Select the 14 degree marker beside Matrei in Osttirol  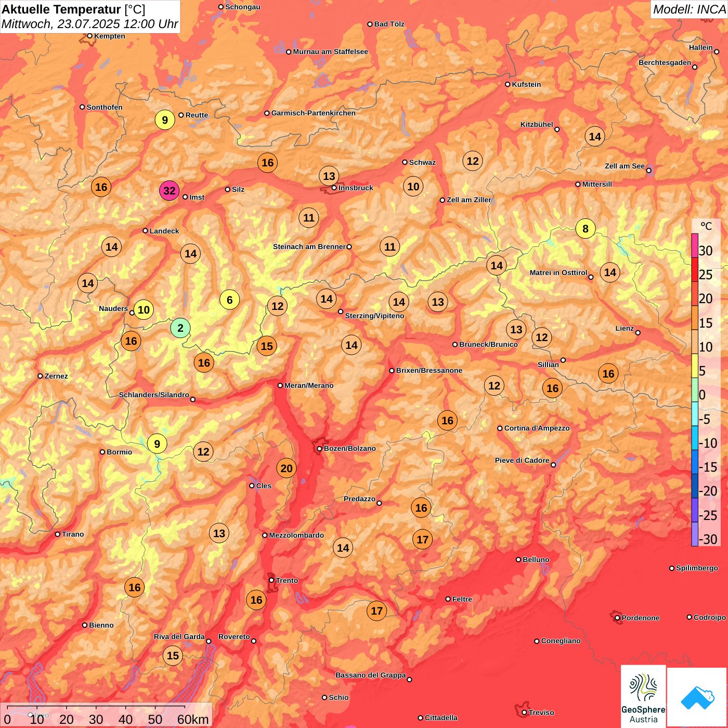(x=610, y=272)
